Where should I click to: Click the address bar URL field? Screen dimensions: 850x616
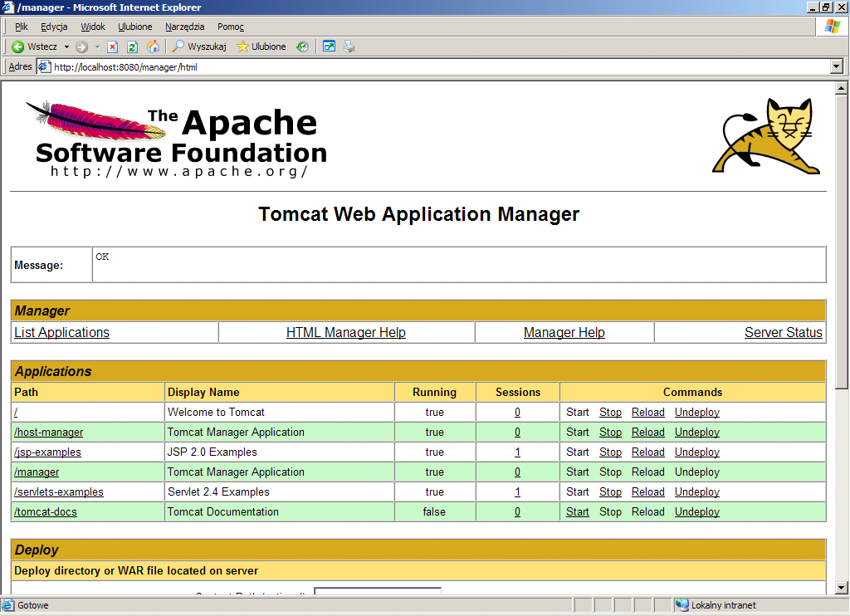click(433, 66)
